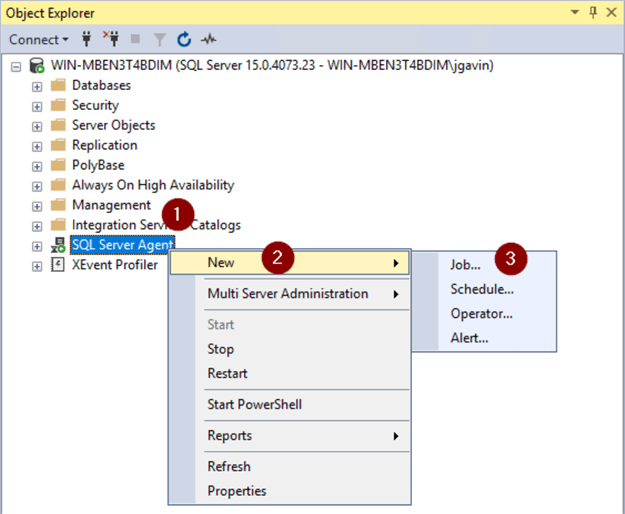Screen dimensions: 625x514
Task: Click the Management folder icon
Action: (x=58, y=204)
